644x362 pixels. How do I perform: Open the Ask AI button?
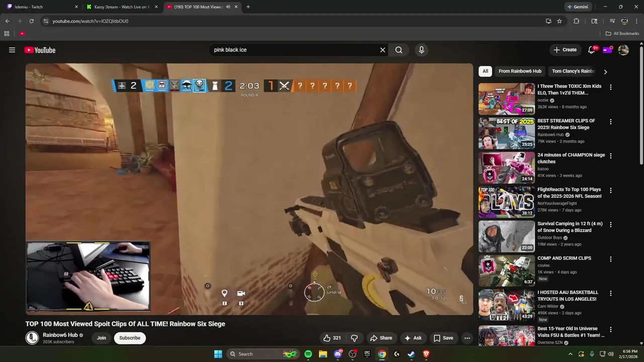click(413, 338)
